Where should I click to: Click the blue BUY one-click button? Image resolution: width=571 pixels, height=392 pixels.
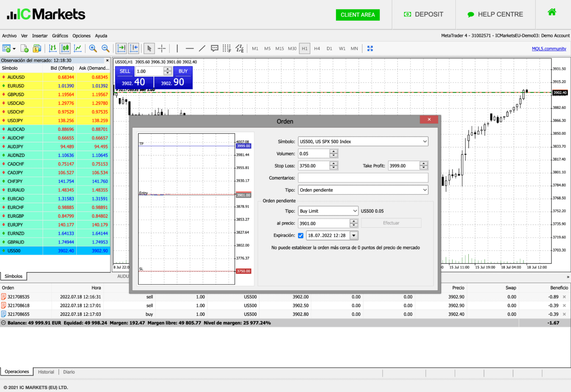(183, 71)
